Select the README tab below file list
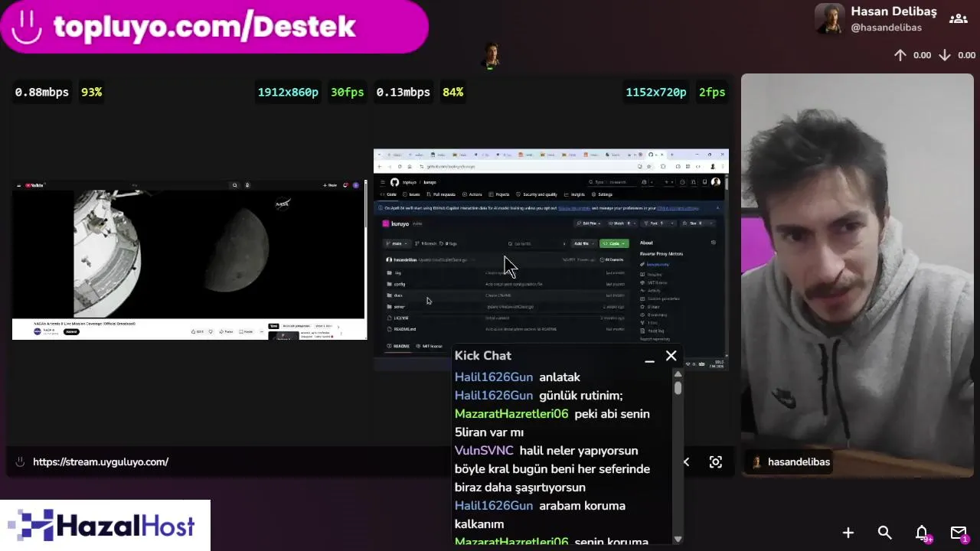 [399, 346]
